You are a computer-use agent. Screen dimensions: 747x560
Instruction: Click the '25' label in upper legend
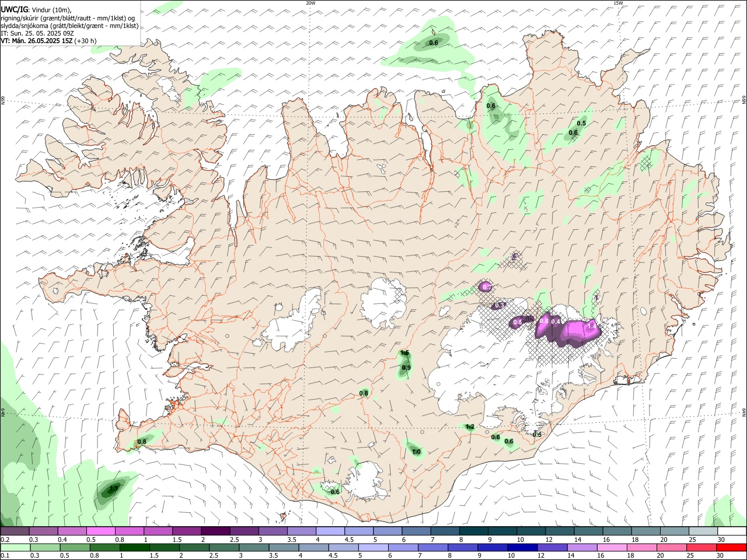692,540
